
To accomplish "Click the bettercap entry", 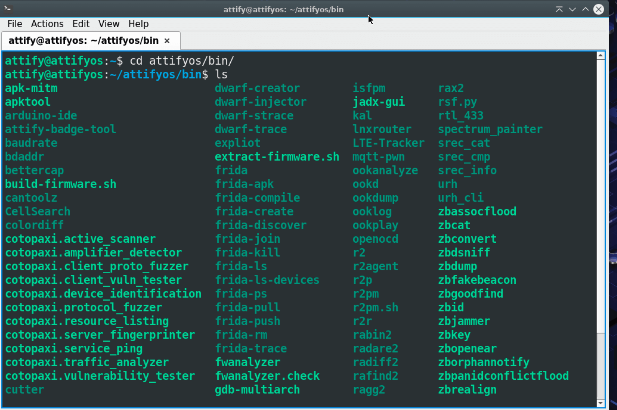I will click(34, 170).
